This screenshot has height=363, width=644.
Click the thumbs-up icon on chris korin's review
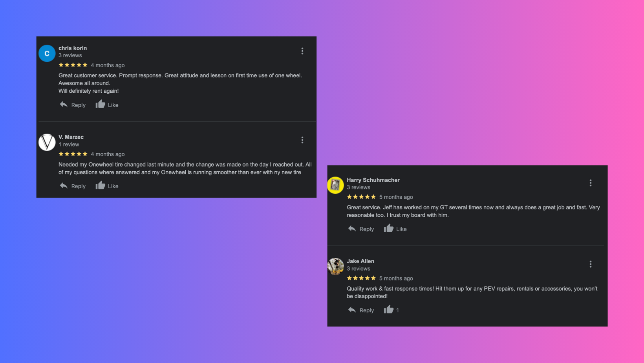pyautogui.click(x=100, y=104)
